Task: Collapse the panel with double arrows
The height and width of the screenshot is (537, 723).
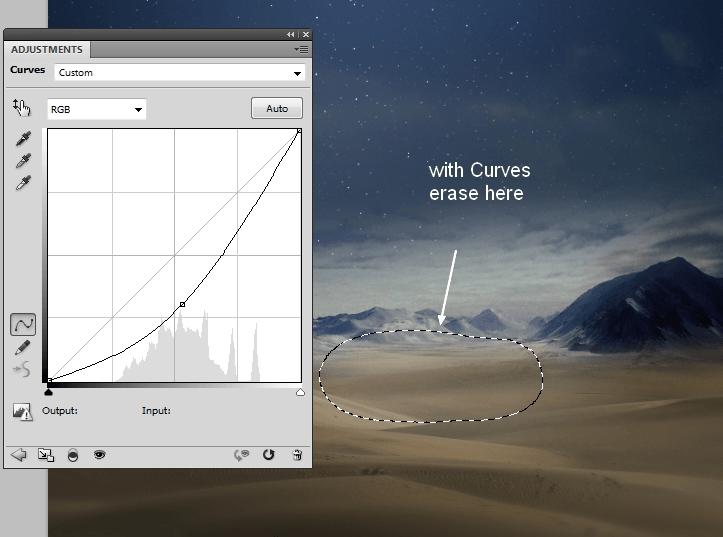Action: (x=290, y=35)
